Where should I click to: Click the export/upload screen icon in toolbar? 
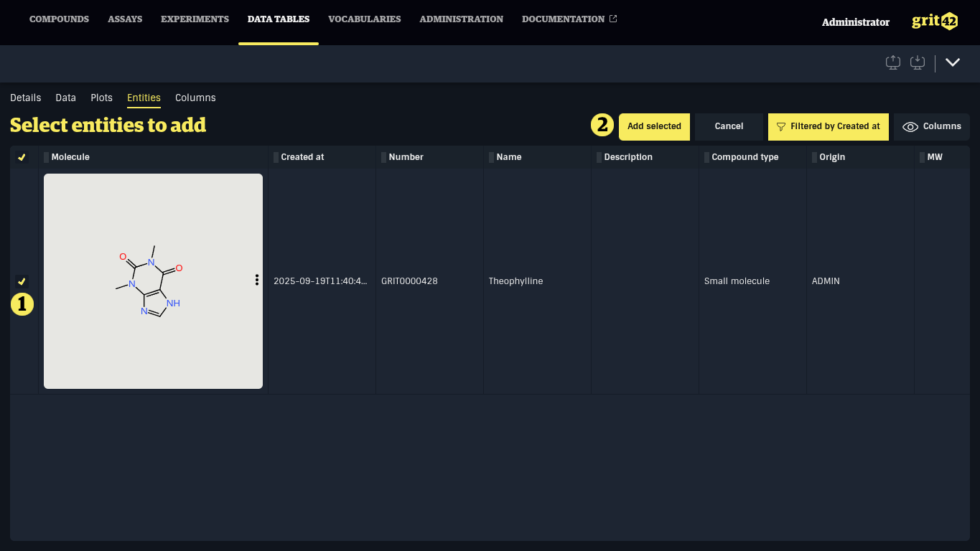[893, 62]
